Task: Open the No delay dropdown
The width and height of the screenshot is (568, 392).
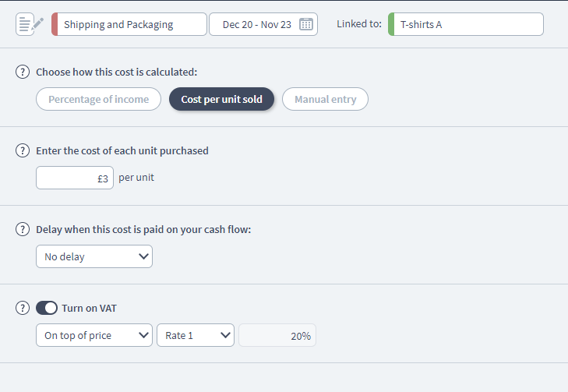Action: pyautogui.click(x=94, y=256)
